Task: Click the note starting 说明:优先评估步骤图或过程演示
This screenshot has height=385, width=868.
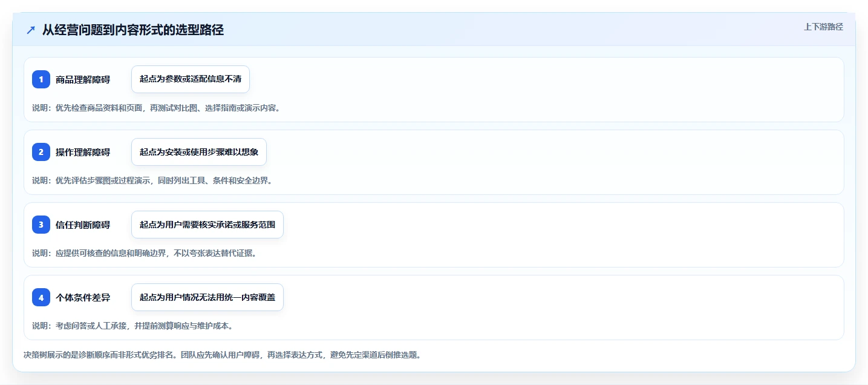Action: 153,180
